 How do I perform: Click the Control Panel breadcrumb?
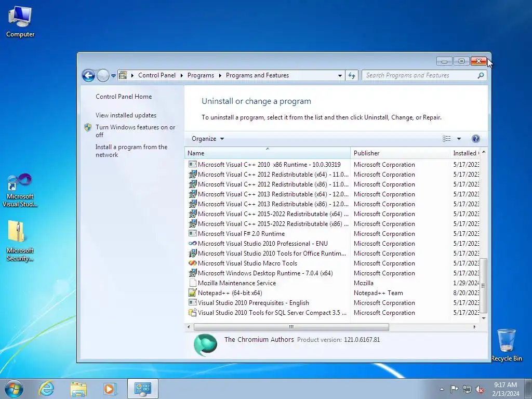pyautogui.click(x=157, y=75)
